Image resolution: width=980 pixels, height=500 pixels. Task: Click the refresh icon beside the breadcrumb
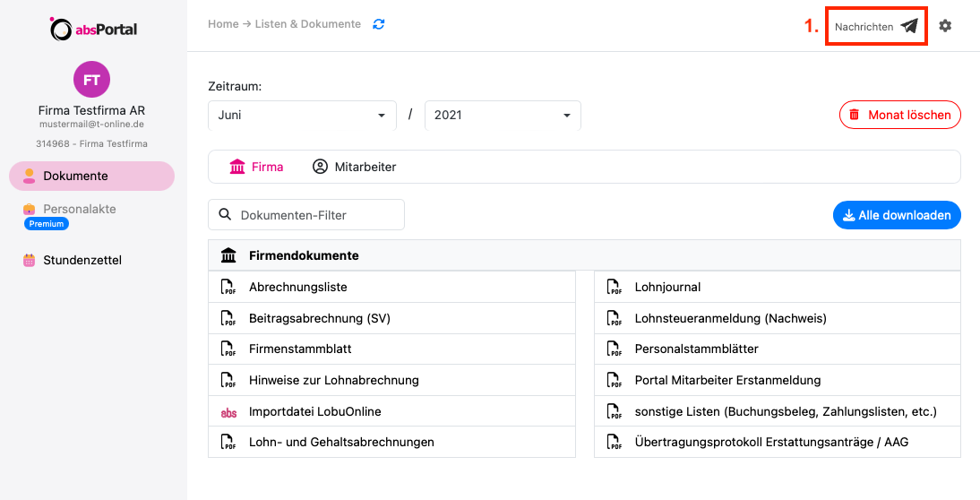(379, 24)
